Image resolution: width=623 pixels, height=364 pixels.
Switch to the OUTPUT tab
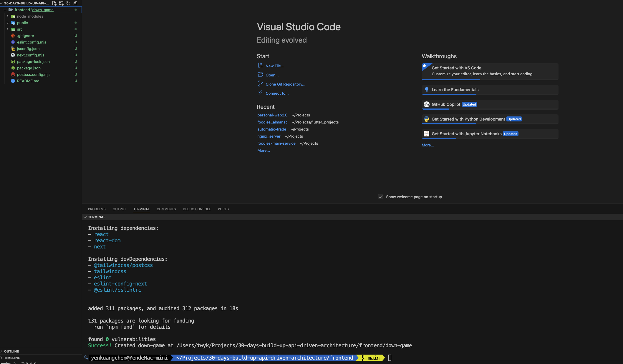tap(119, 209)
